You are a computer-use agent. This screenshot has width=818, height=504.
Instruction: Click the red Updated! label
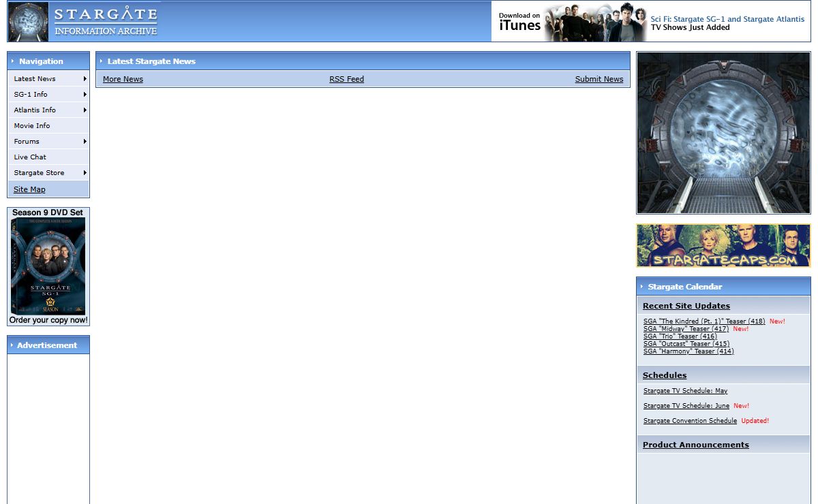(x=755, y=421)
